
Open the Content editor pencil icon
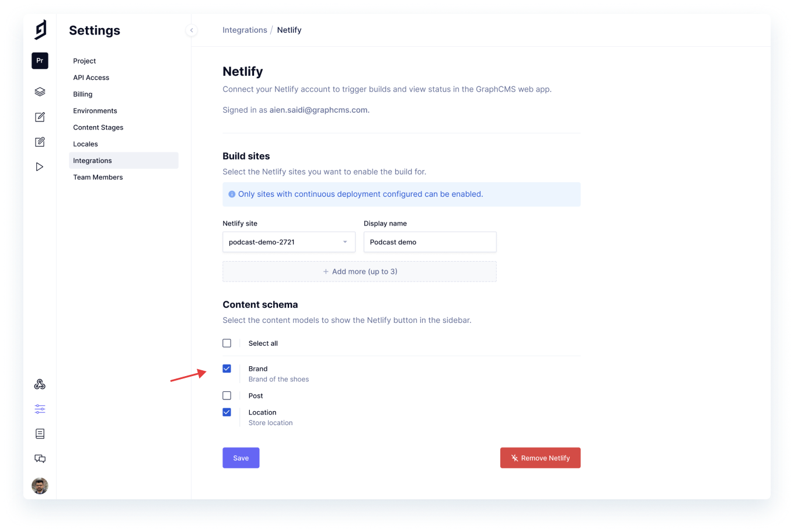point(40,117)
